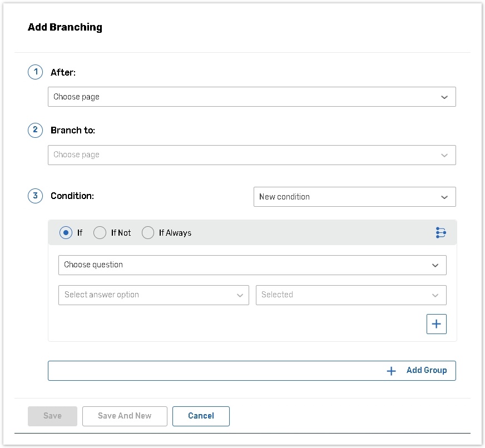Click the plus icon beside Add Group
Image resolution: width=485 pixels, height=448 pixels.
click(x=392, y=371)
